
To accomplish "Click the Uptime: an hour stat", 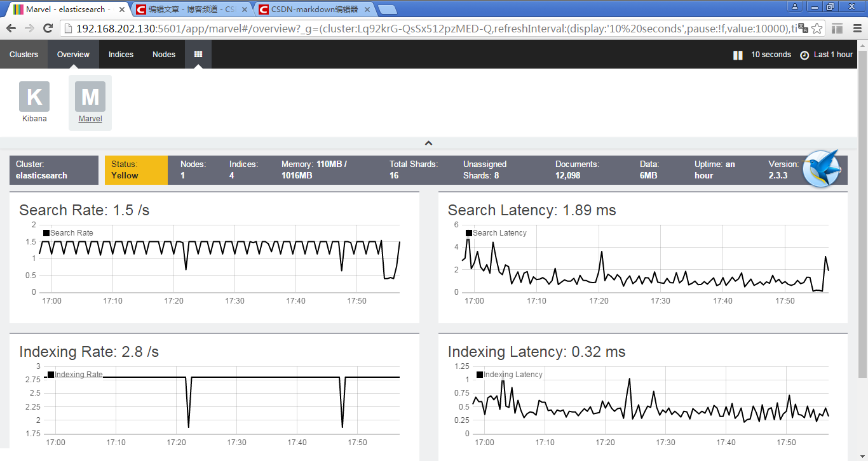I will pyautogui.click(x=715, y=170).
